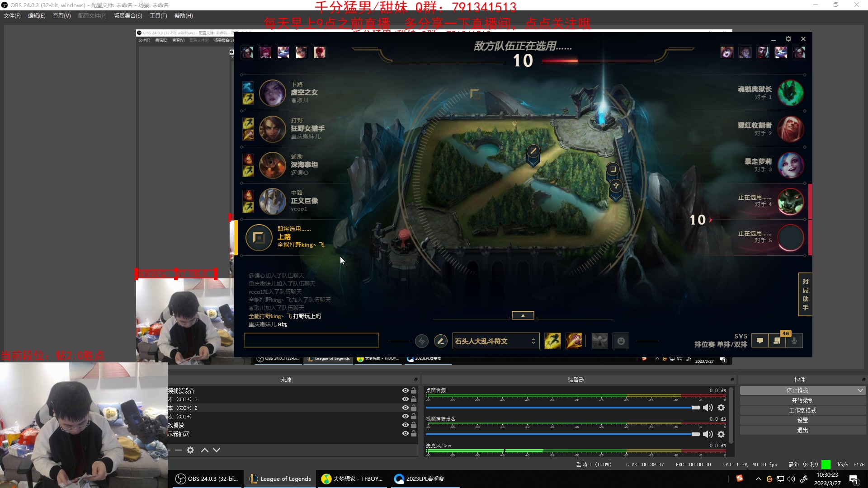Switch to 大梦想家 taskbar window

(x=352, y=479)
